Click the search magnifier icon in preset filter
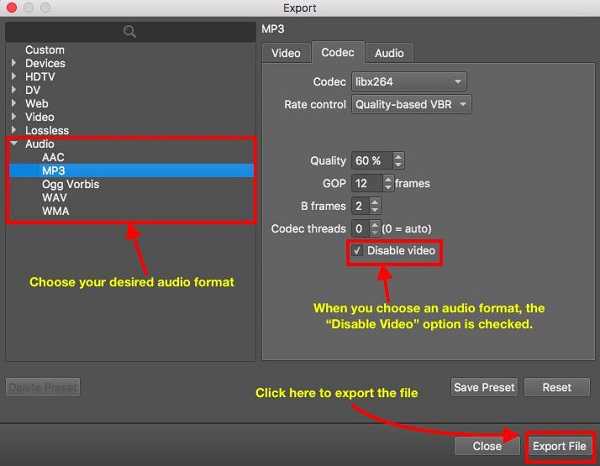 (x=129, y=31)
